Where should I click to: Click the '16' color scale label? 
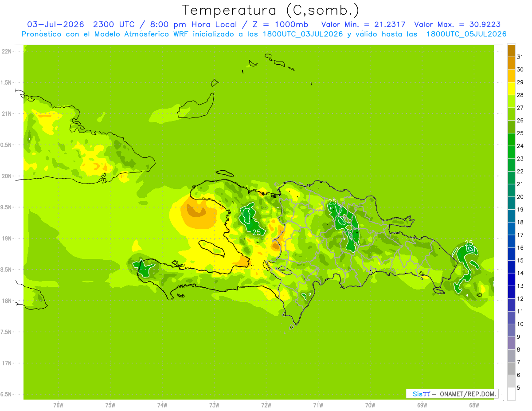520,248
